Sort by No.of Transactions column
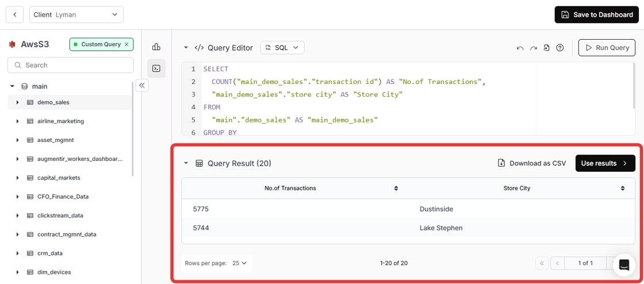 point(396,189)
